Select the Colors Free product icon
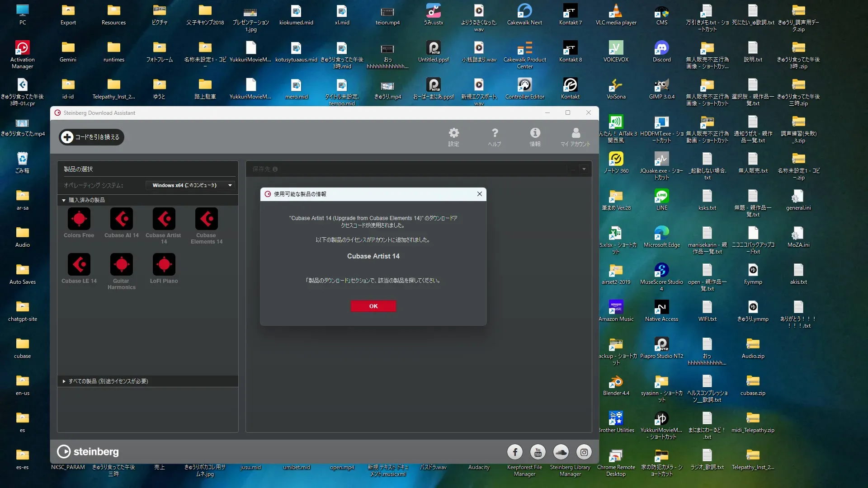The width and height of the screenshot is (868, 488). 79,220
